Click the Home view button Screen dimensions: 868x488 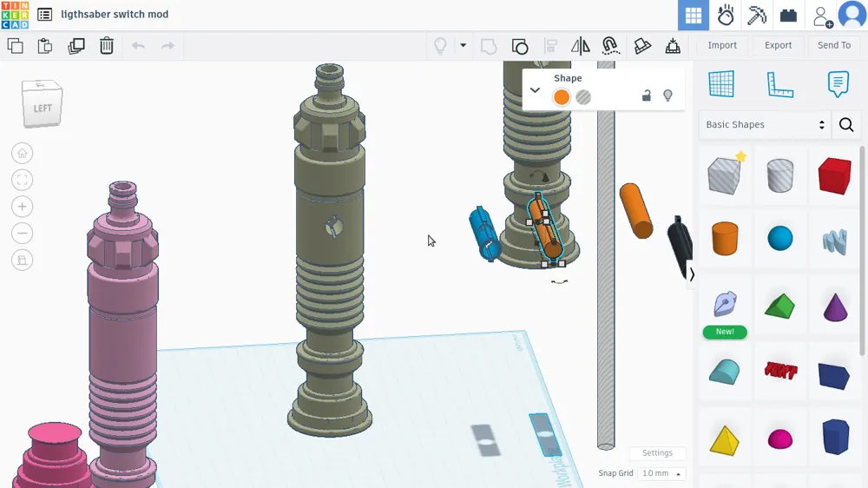[x=23, y=153]
